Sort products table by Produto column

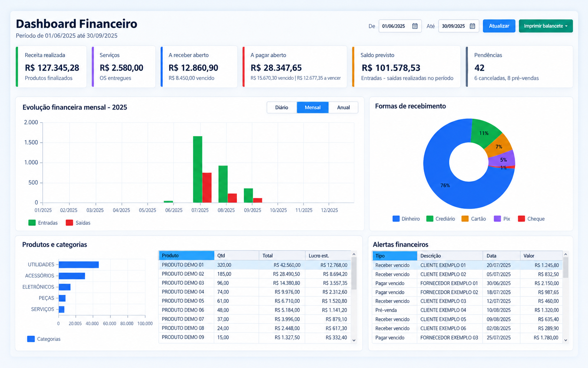pyautogui.click(x=186, y=256)
